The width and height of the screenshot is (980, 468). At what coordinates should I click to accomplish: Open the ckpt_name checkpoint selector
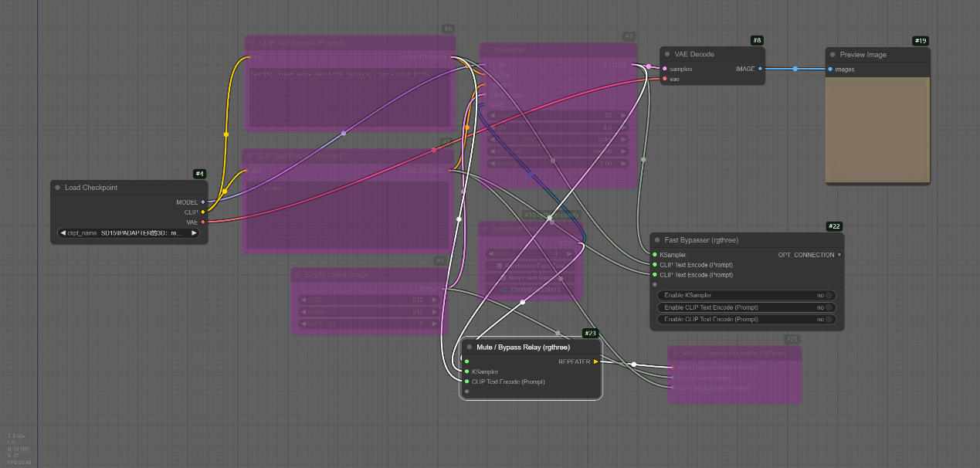tap(128, 232)
